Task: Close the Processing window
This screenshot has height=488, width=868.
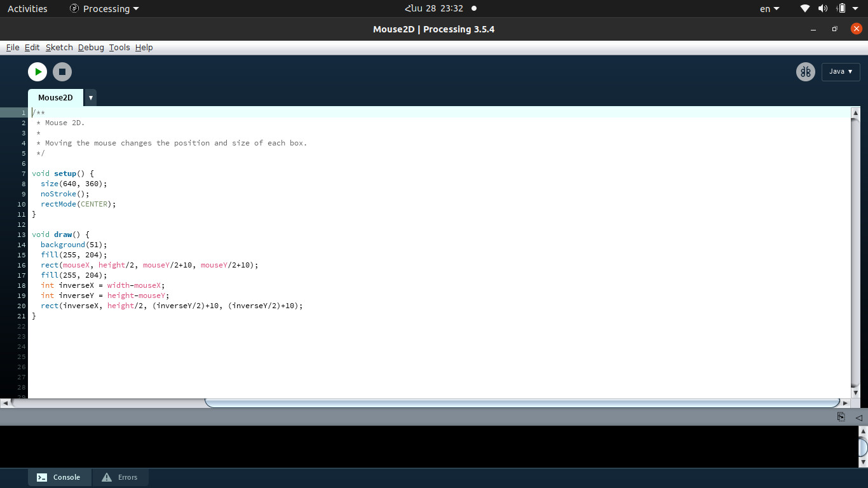Action: (x=856, y=29)
